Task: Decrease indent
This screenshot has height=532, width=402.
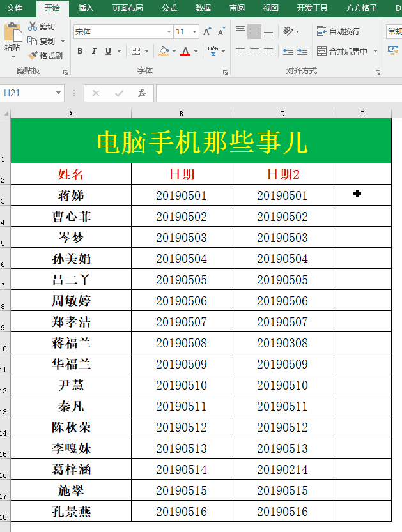Action: pyautogui.click(x=288, y=51)
